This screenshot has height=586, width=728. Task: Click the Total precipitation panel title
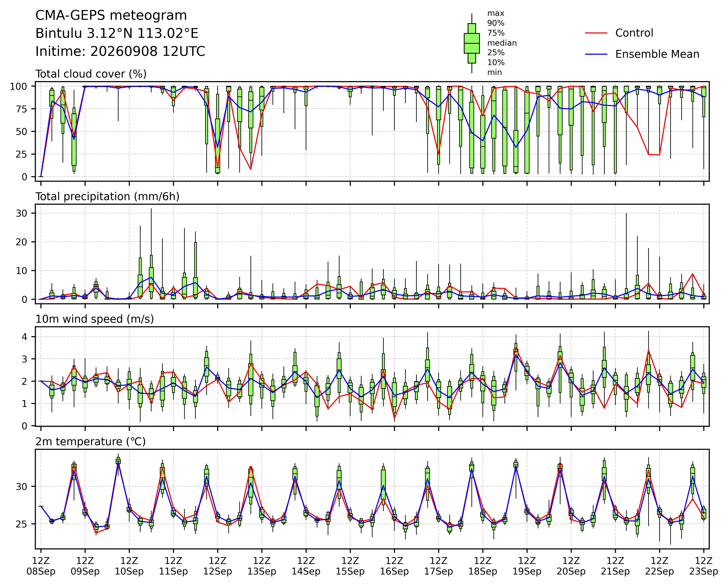[107, 197]
